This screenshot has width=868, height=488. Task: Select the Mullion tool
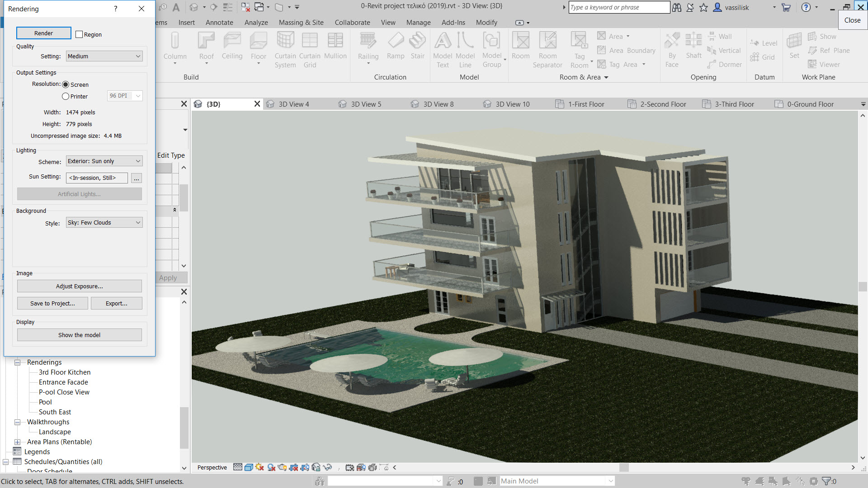335,46
